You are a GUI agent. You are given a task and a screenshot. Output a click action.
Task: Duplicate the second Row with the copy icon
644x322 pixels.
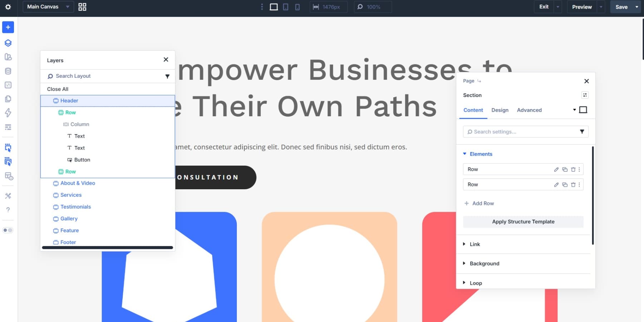click(x=565, y=185)
